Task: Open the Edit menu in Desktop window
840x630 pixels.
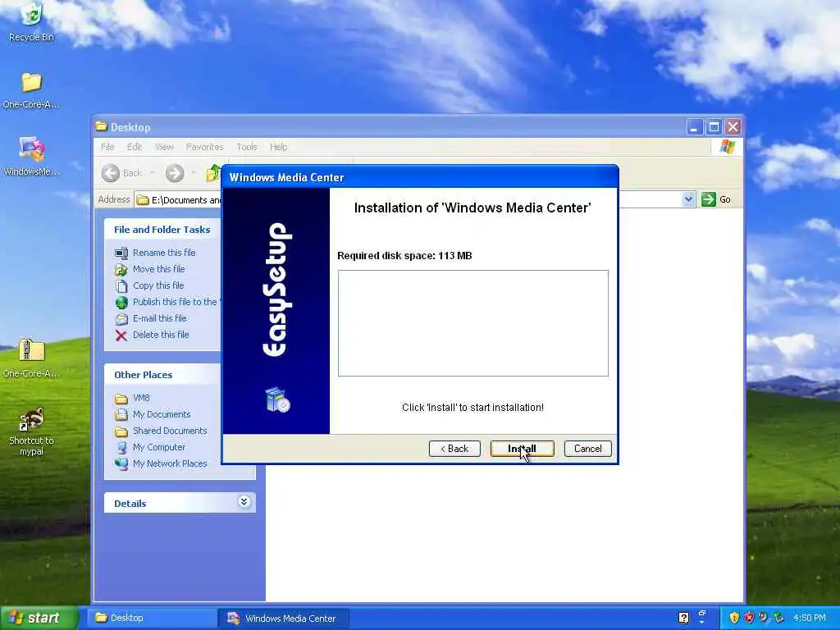Action: tap(134, 147)
